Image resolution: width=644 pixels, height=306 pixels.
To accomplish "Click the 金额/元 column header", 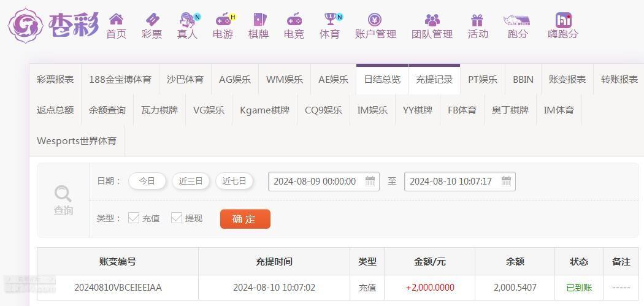I will (429, 262).
